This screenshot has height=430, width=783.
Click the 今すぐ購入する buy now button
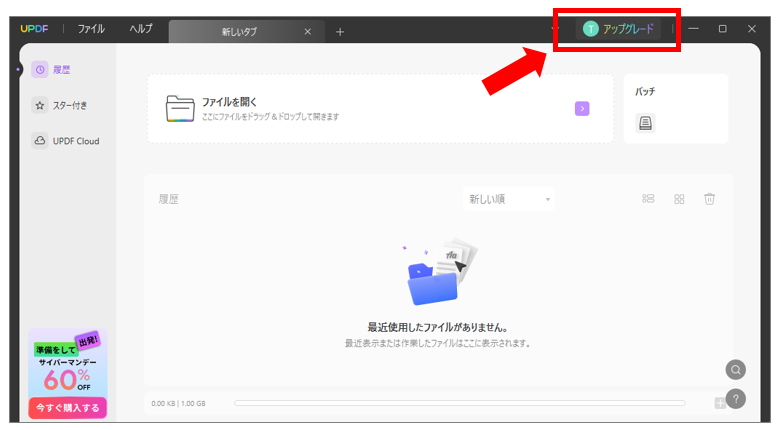(x=67, y=408)
